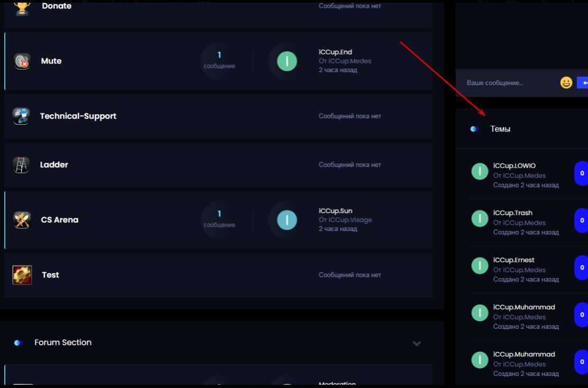588x388 pixels.
Task: Send the chat message button
Action: [582, 83]
